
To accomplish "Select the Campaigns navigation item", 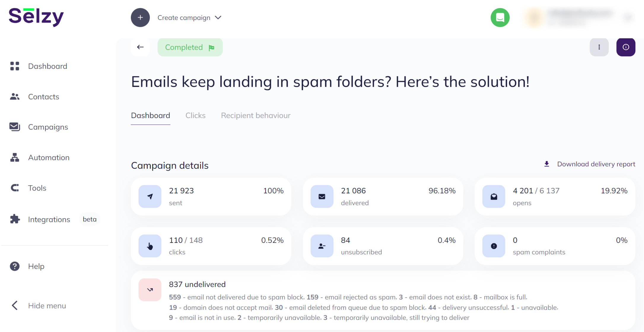I will point(48,127).
